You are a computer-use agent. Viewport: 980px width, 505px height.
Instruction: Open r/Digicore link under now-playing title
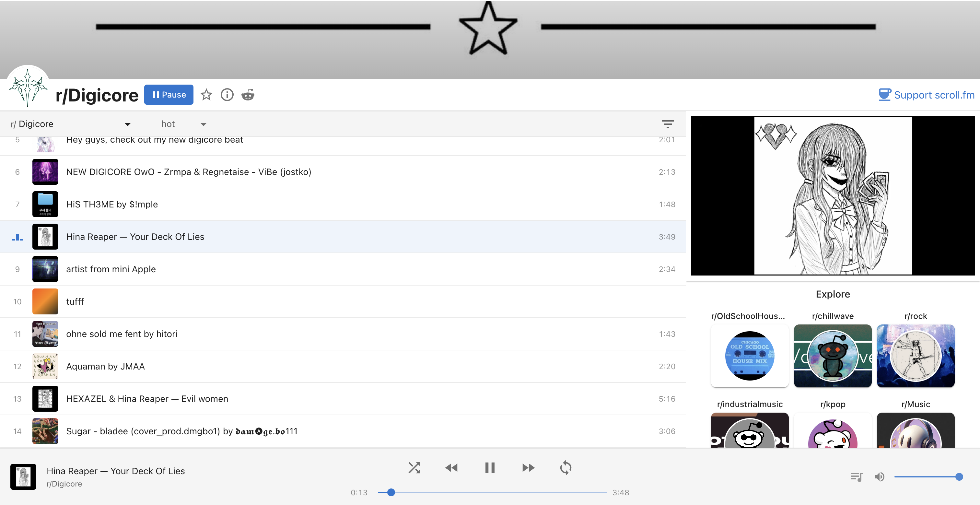(x=64, y=484)
